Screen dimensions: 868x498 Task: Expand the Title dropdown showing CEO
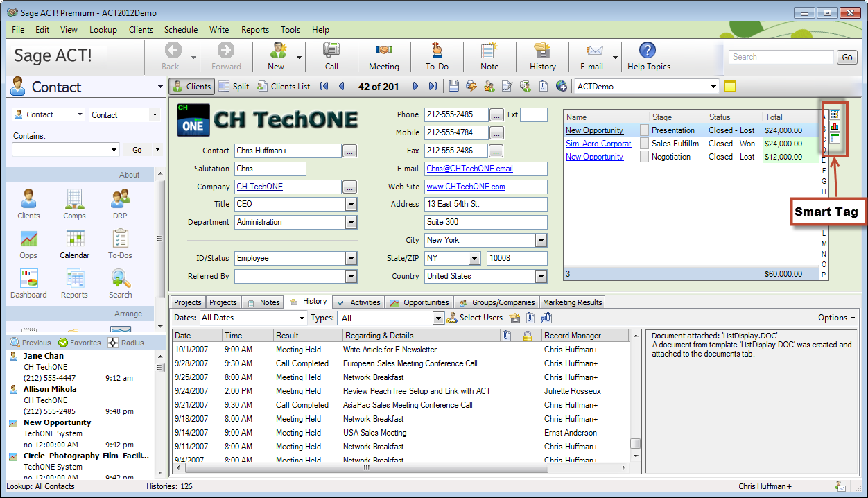point(351,205)
